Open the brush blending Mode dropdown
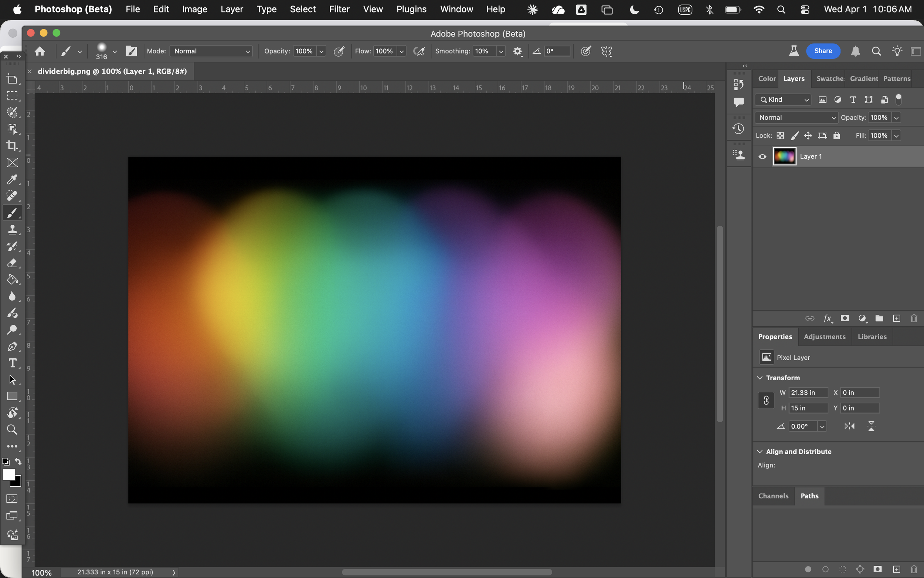Viewport: 924px width, 578px height. tap(211, 51)
